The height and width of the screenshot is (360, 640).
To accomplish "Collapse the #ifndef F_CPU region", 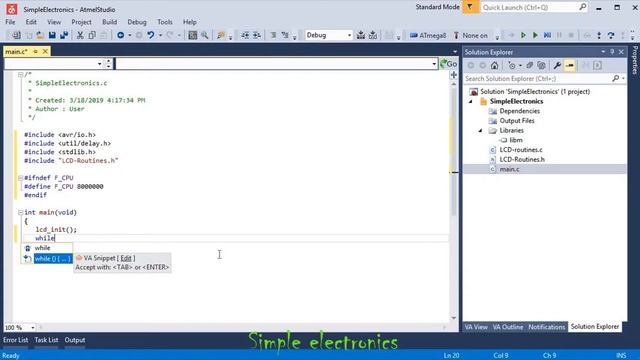I will click(20, 178).
